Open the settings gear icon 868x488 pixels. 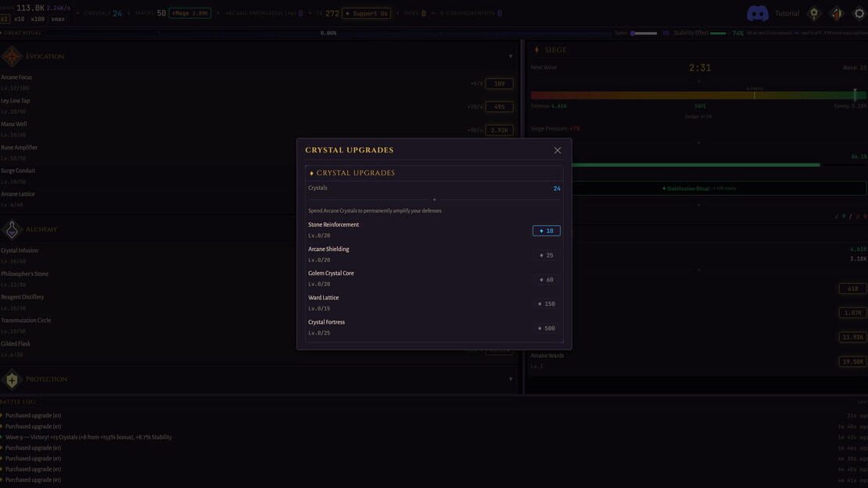859,13
